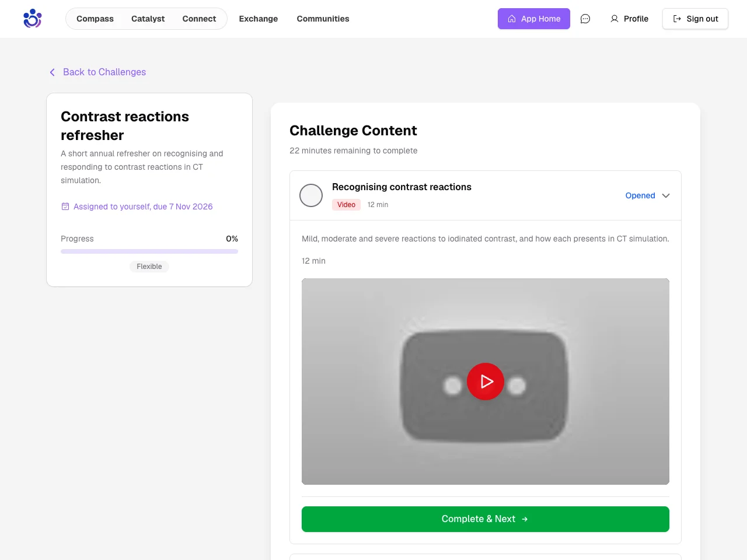Switch to the Catalyst tab
The width and height of the screenshot is (747, 560).
point(148,19)
